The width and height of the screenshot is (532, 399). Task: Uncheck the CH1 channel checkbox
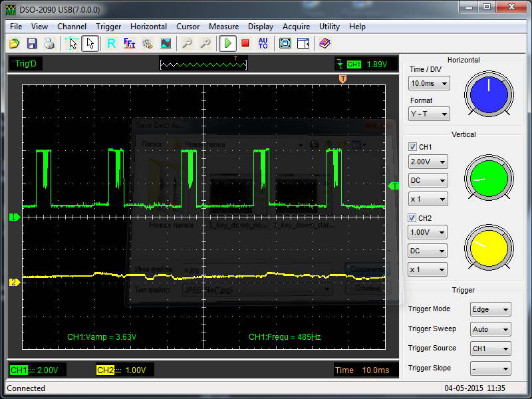coord(412,147)
